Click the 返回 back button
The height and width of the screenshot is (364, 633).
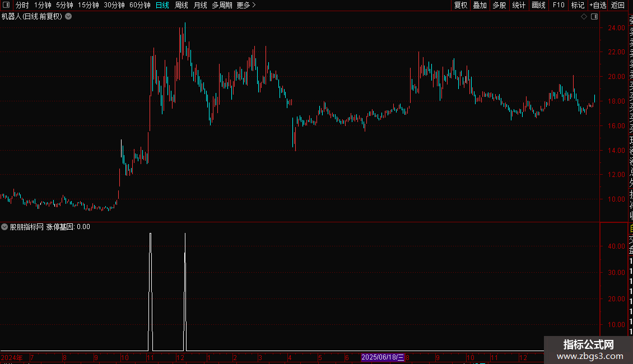click(618, 5)
